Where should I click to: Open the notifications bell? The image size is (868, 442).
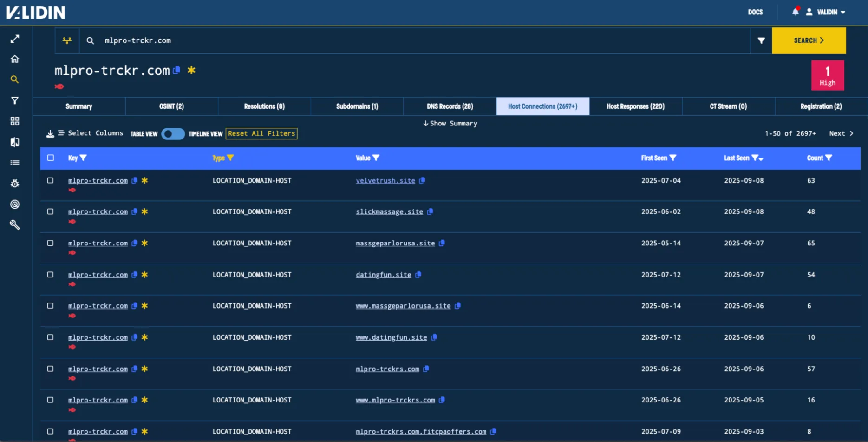pos(796,12)
